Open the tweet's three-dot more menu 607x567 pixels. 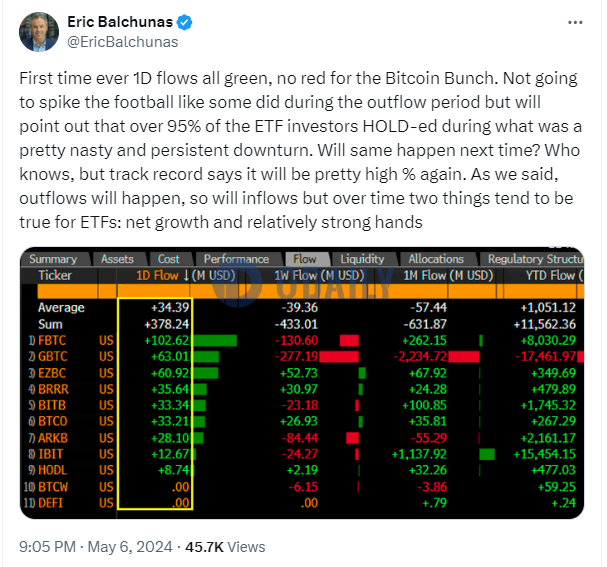[575, 22]
